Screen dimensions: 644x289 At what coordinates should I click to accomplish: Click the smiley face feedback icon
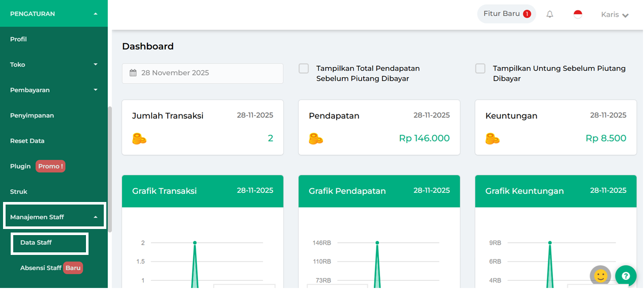(x=600, y=276)
